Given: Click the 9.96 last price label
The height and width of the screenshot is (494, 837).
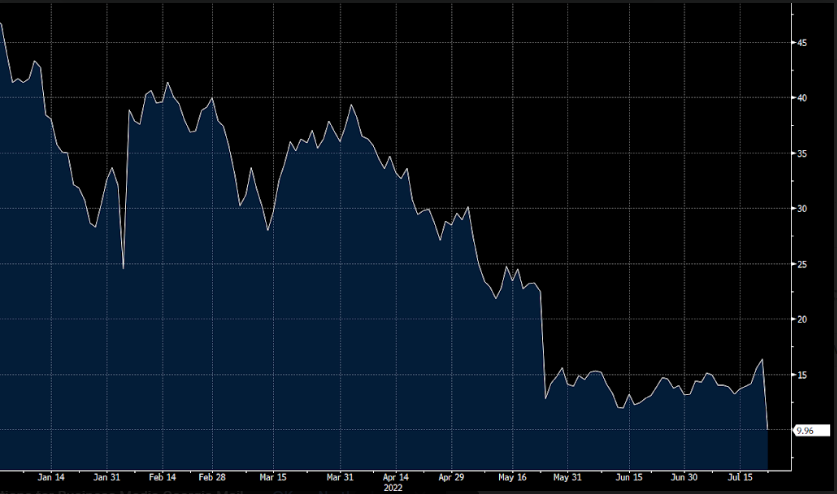Looking at the screenshot, I should pyautogui.click(x=806, y=430).
